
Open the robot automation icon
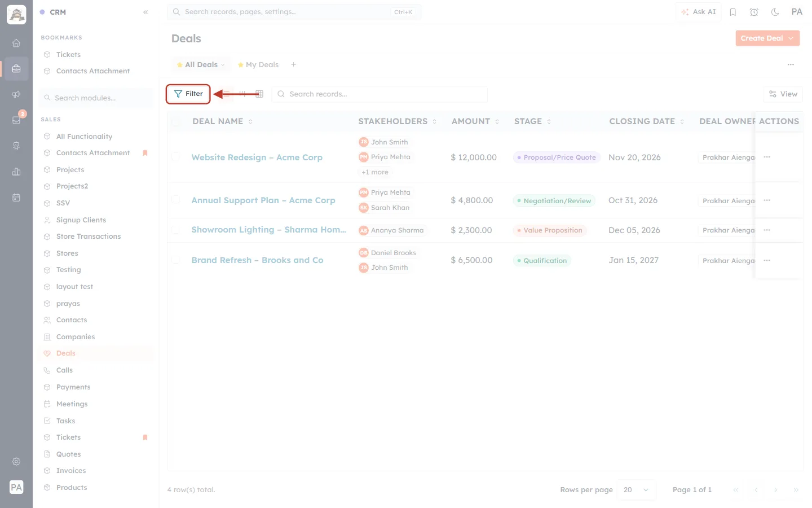click(x=16, y=146)
